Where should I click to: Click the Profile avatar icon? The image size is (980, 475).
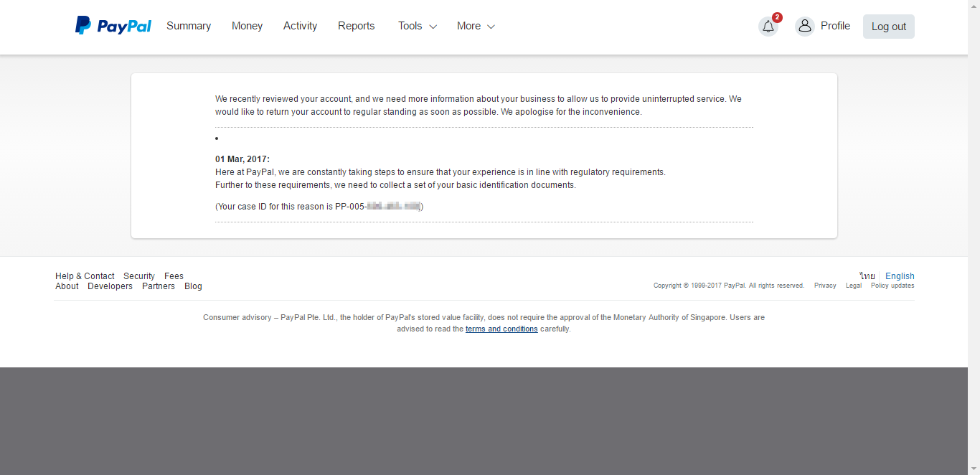pyautogui.click(x=805, y=27)
